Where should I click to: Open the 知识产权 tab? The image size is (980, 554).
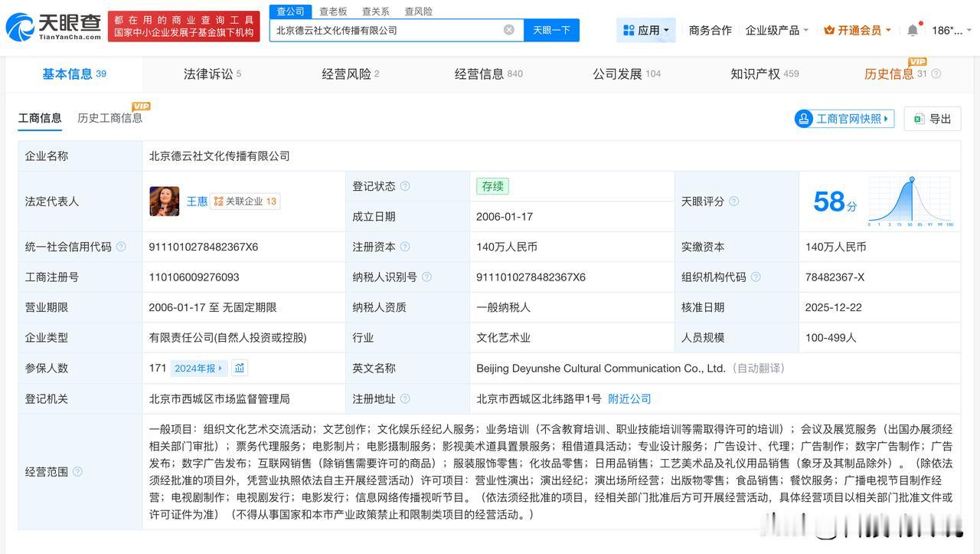coord(764,74)
